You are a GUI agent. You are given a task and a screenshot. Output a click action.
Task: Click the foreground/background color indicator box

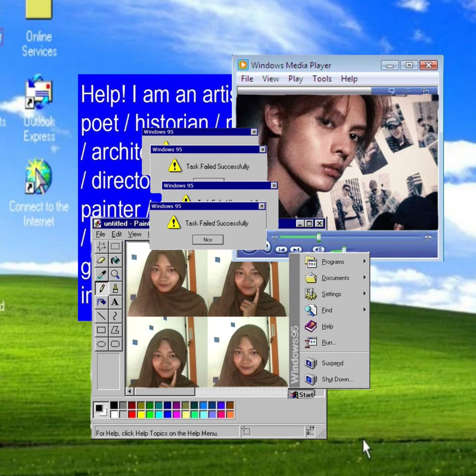[100, 410]
